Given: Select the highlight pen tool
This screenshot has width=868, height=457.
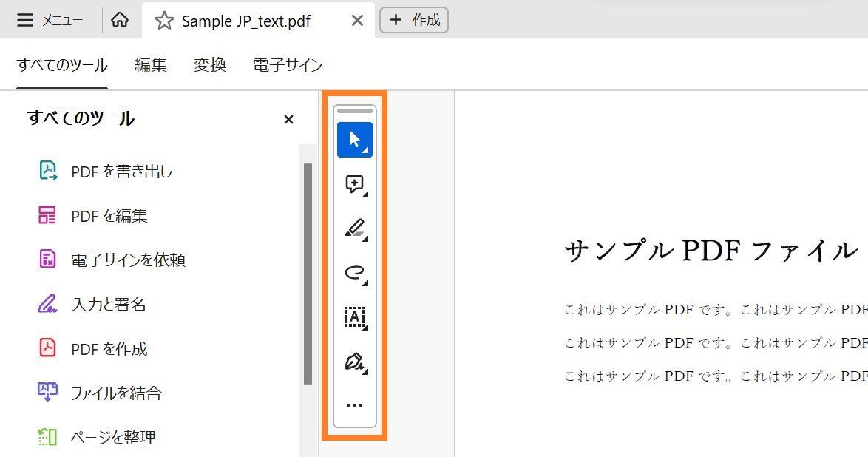Looking at the screenshot, I should 353,228.
